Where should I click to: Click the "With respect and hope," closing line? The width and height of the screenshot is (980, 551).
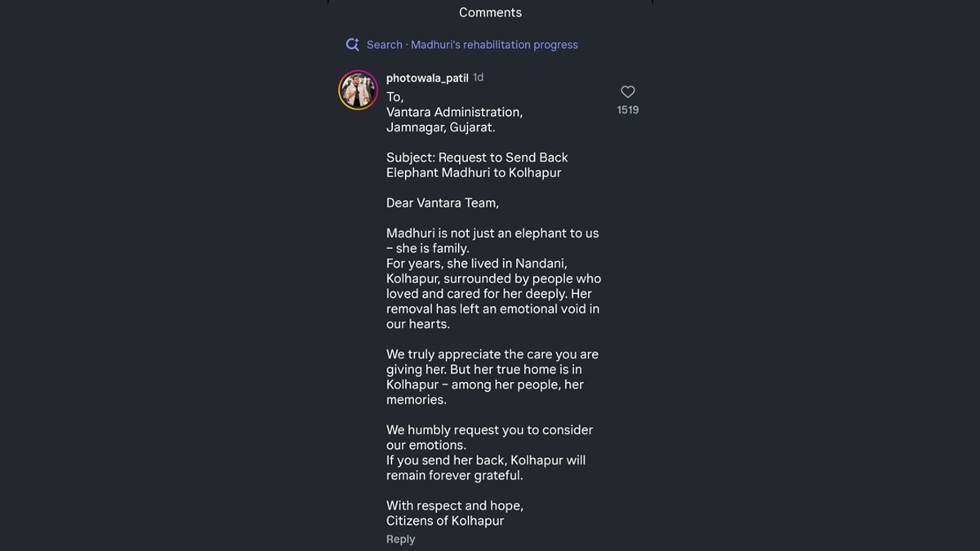(x=454, y=505)
